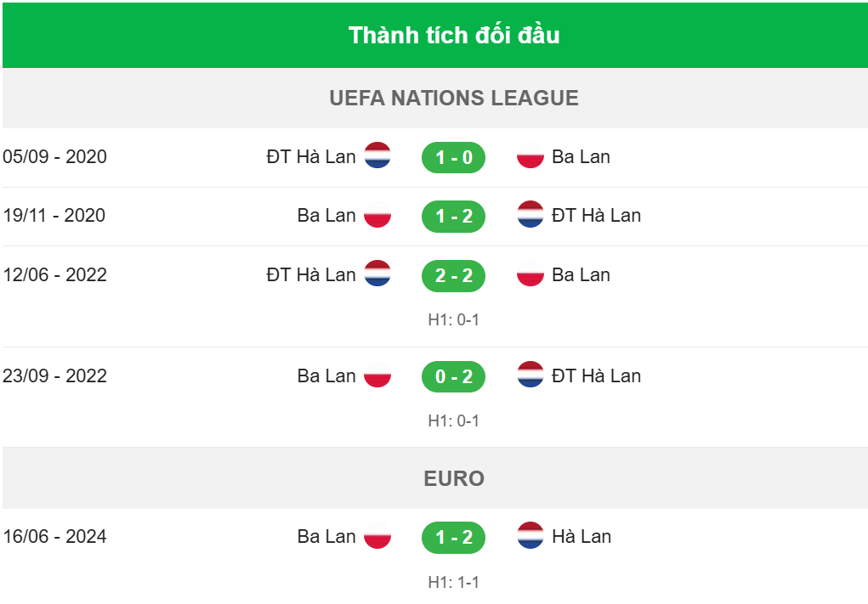Open the 1 - 0 score badge

(453, 158)
